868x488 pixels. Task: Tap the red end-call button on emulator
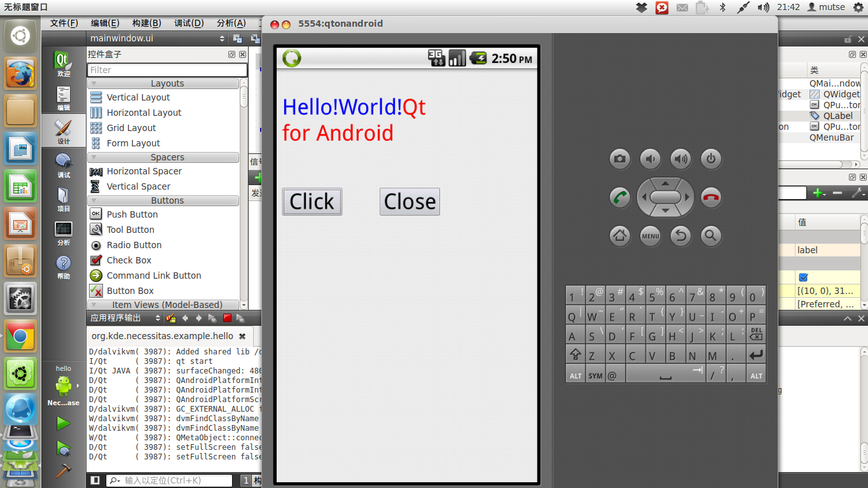711,197
